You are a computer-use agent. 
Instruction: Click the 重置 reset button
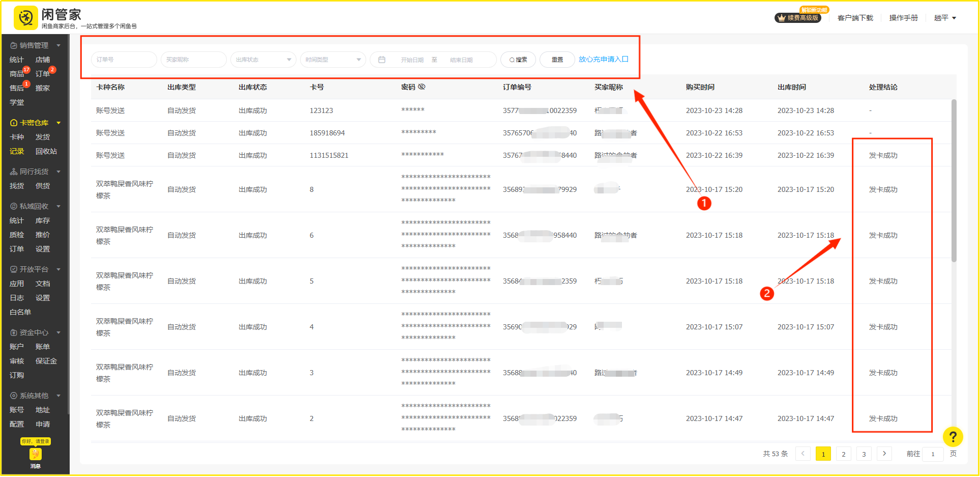557,60
